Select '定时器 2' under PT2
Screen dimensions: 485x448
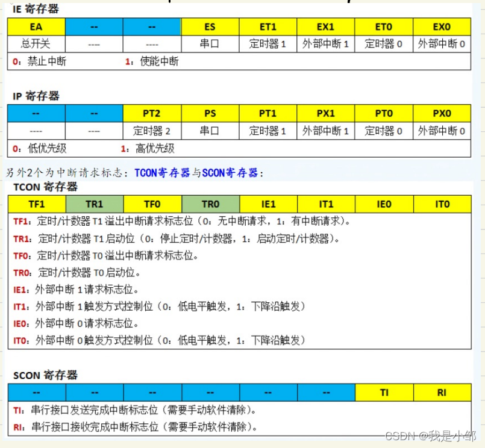pos(152,131)
